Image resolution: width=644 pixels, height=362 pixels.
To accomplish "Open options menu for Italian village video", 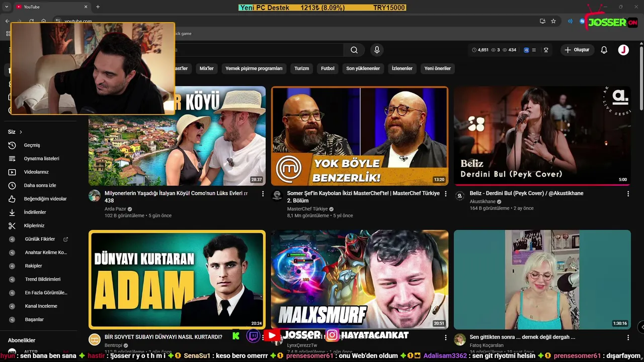I will tap(263, 194).
